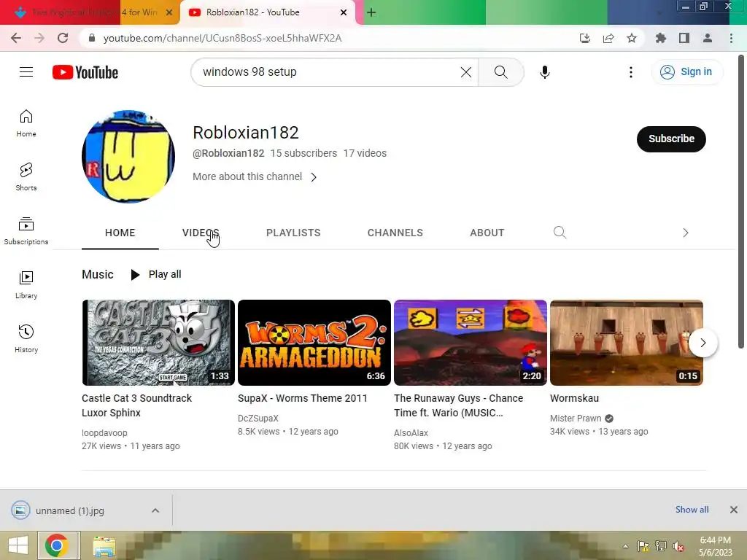Open the YouTube guide hamburger menu

[26, 72]
